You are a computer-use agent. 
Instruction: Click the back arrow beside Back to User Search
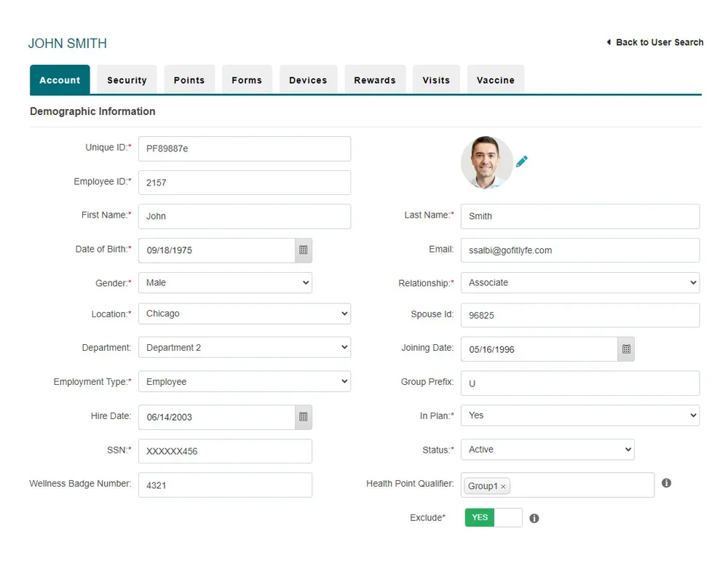(x=609, y=42)
